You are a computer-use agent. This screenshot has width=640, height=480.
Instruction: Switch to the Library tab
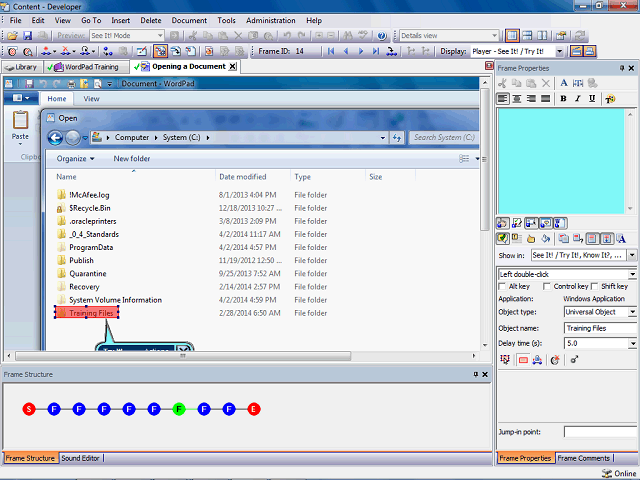click(22, 67)
